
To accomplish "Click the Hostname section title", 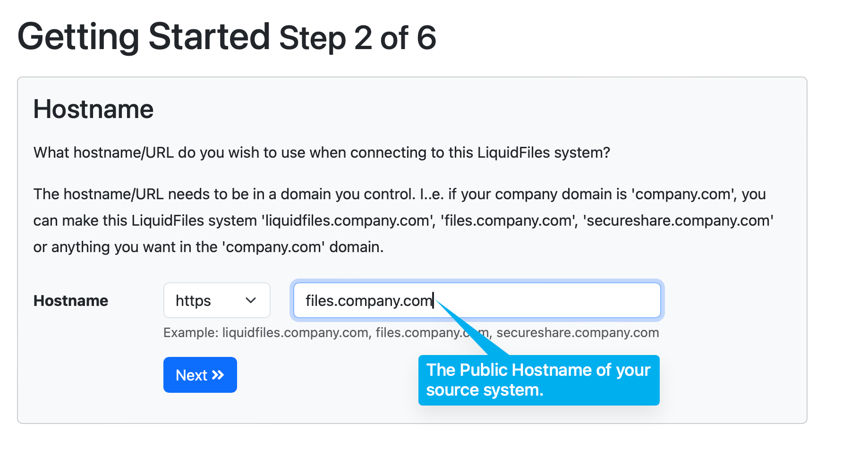I will 93,109.
